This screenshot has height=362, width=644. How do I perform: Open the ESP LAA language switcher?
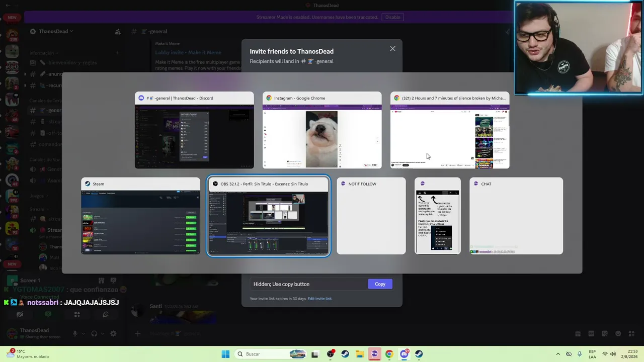593,354
